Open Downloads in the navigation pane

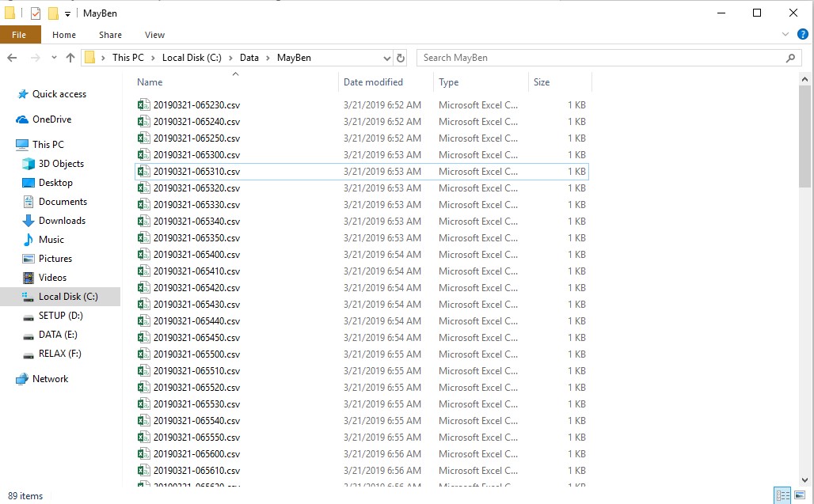coord(62,221)
